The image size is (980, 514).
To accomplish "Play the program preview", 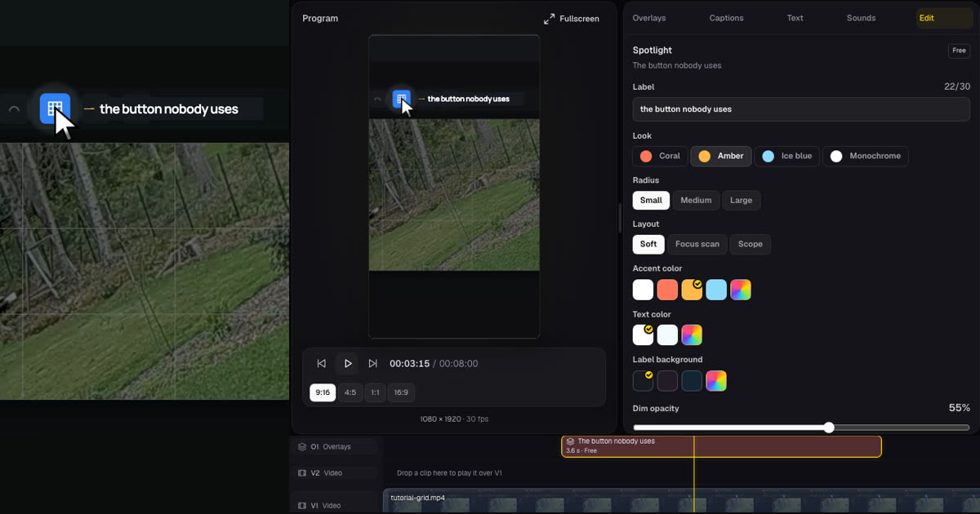I will [348, 364].
